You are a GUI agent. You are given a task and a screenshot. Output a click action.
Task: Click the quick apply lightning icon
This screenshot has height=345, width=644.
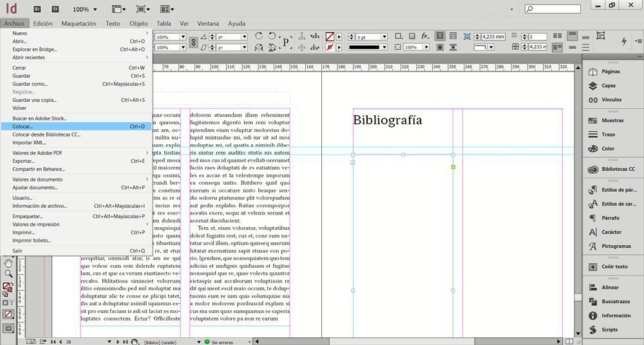click(624, 41)
